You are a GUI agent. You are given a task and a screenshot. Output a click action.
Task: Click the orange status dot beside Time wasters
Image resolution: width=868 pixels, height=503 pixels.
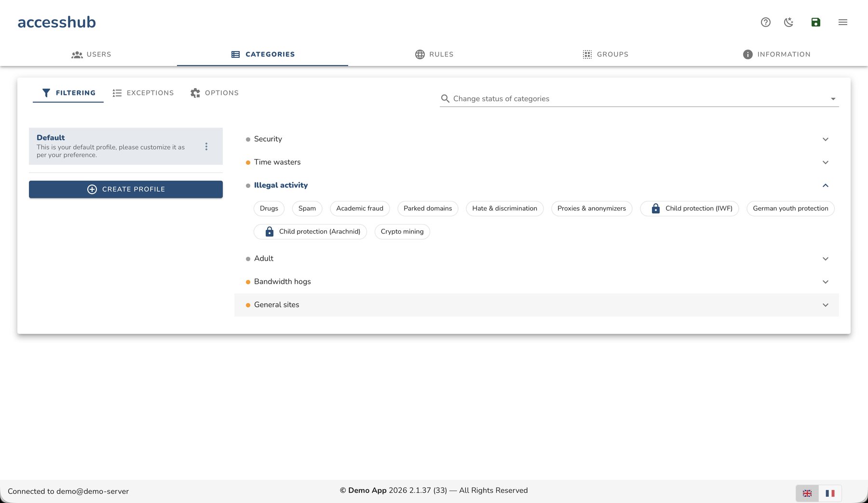(248, 162)
